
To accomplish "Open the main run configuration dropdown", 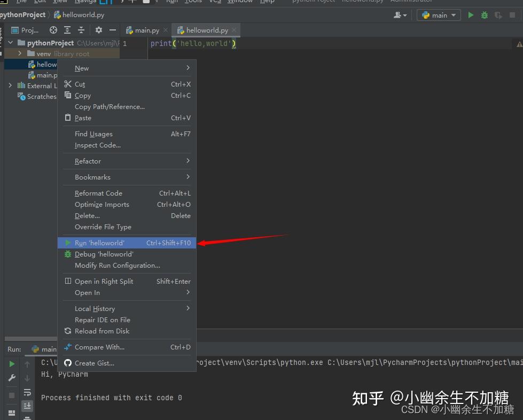I will [x=438, y=15].
